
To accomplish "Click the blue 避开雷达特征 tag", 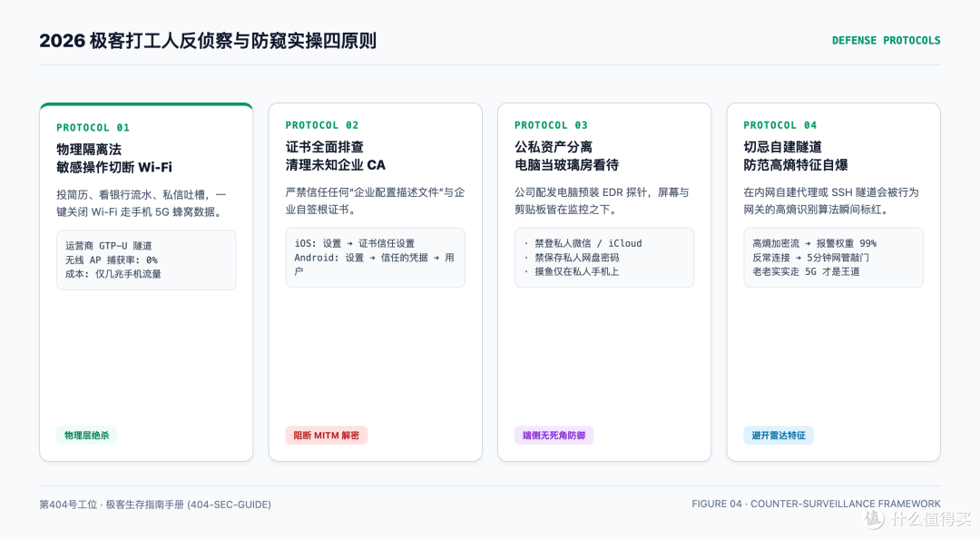I will pos(779,436).
